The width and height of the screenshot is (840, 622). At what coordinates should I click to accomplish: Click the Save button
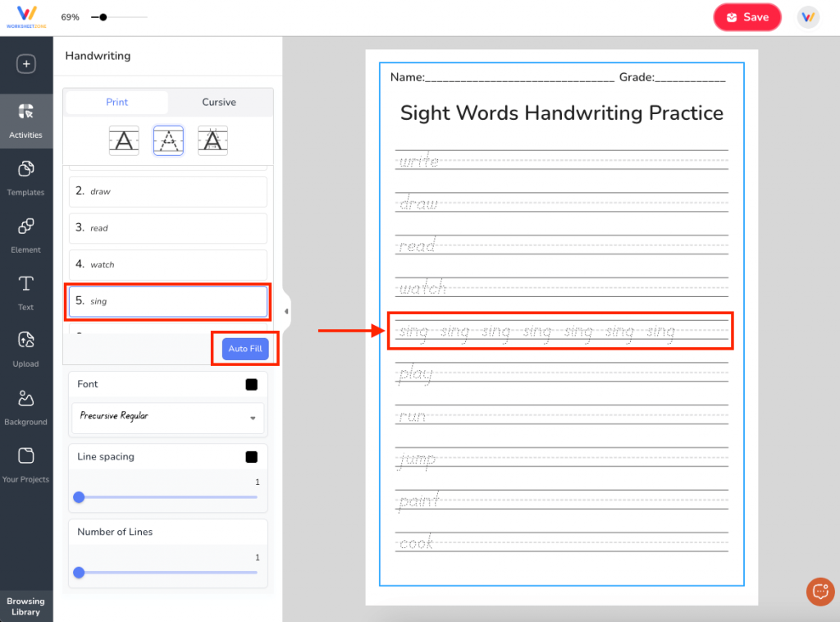click(x=746, y=16)
